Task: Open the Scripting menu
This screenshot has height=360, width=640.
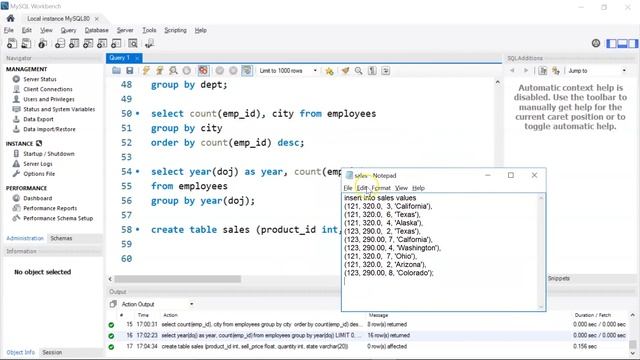Action: point(176,30)
